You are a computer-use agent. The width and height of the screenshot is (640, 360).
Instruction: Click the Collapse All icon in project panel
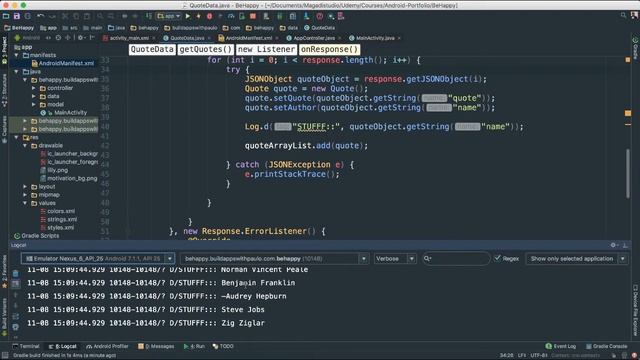[68, 38]
